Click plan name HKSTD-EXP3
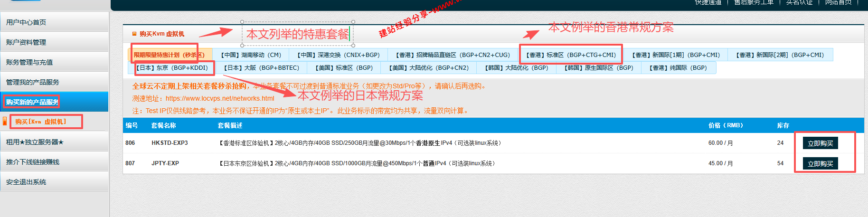Image resolution: width=868 pixels, height=217 pixels. pyautogui.click(x=170, y=143)
